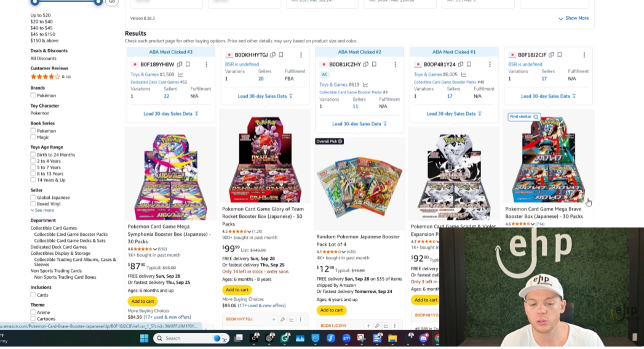Viewport: 644px width, 349px height.
Task: Bookmark product B0DP481Y24
Action: [x=469, y=65]
